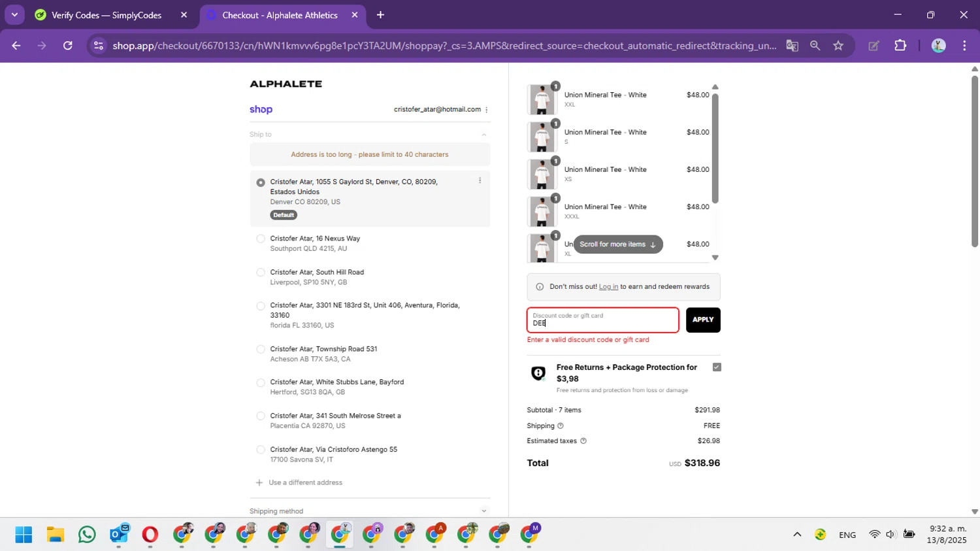Click the discount code input field
Image resolution: width=980 pixels, height=551 pixels.
603,320
